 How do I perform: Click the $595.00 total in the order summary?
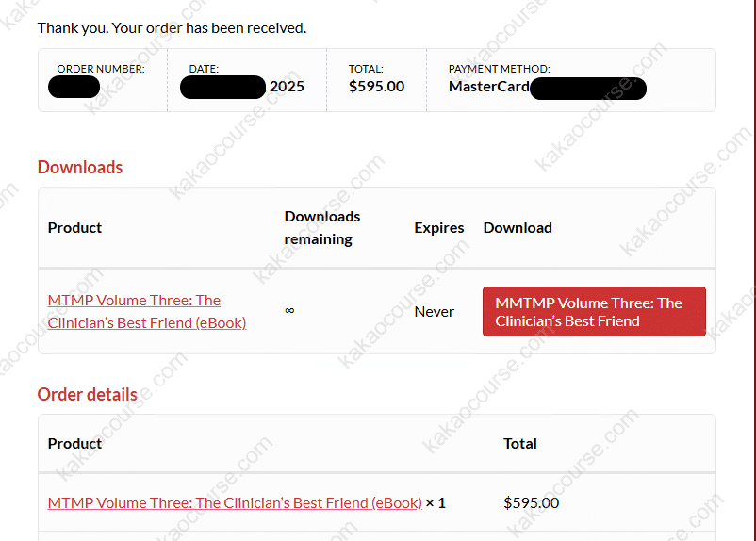point(376,87)
